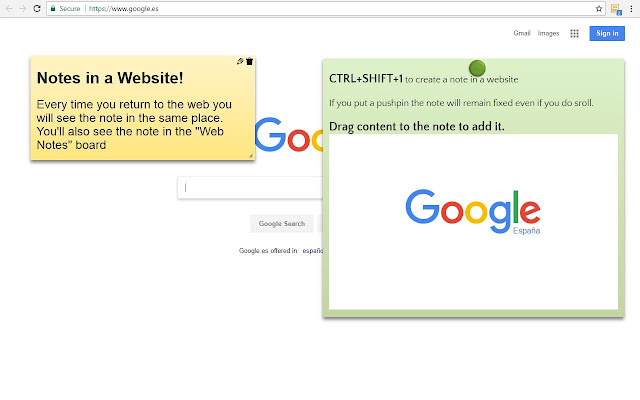Go back to previous page

tap(9, 9)
